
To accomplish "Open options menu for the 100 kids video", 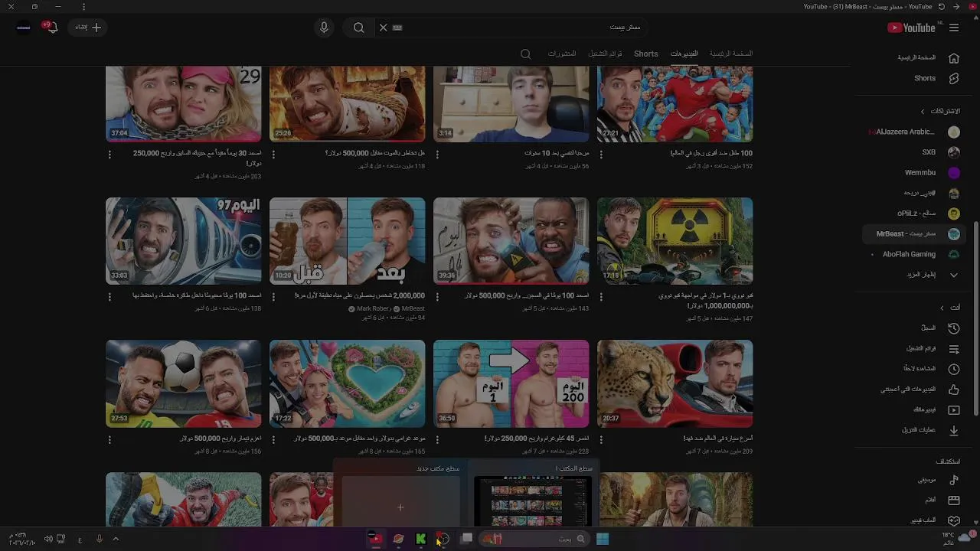I will tap(601, 154).
